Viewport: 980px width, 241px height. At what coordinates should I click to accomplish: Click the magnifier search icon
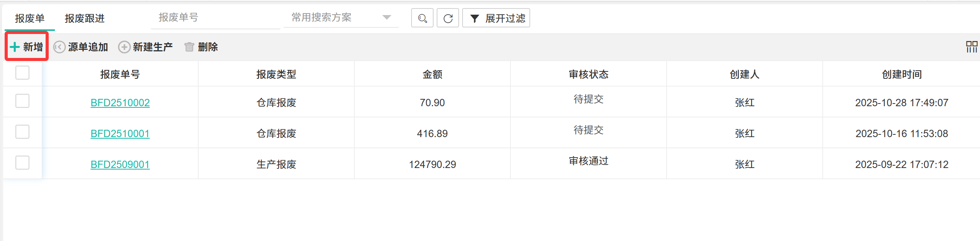pos(422,18)
